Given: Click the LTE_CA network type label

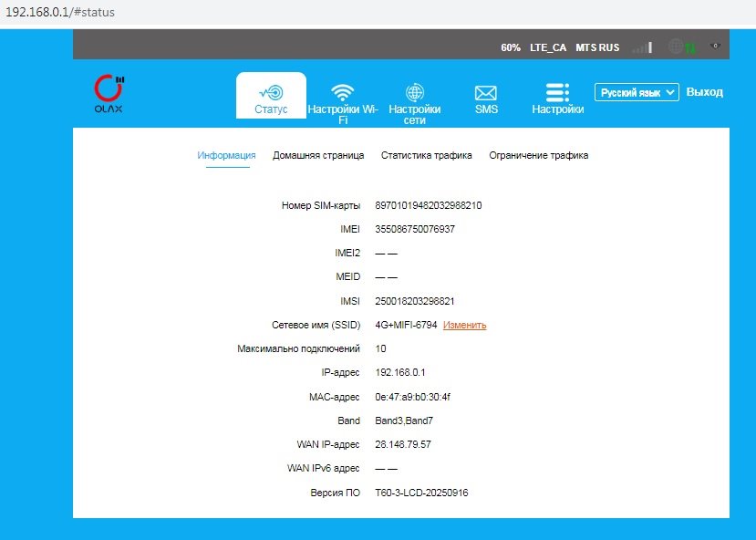Looking at the screenshot, I should (547, 47).
